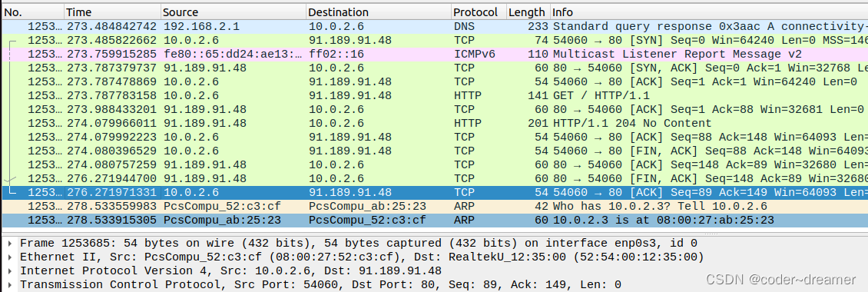This screenshot has width=868, height=292.
Task: Click the Source column header
Action: tap(233, 12)
